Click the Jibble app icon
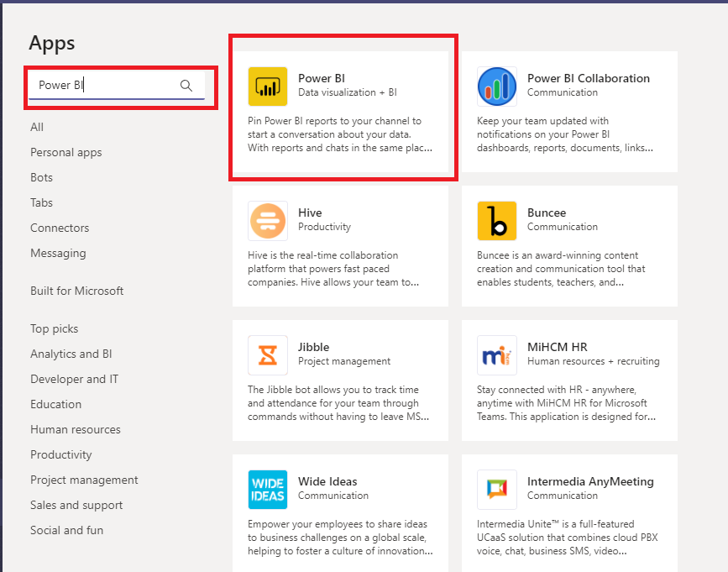The image size is (728, 572). tap(267, 355)
